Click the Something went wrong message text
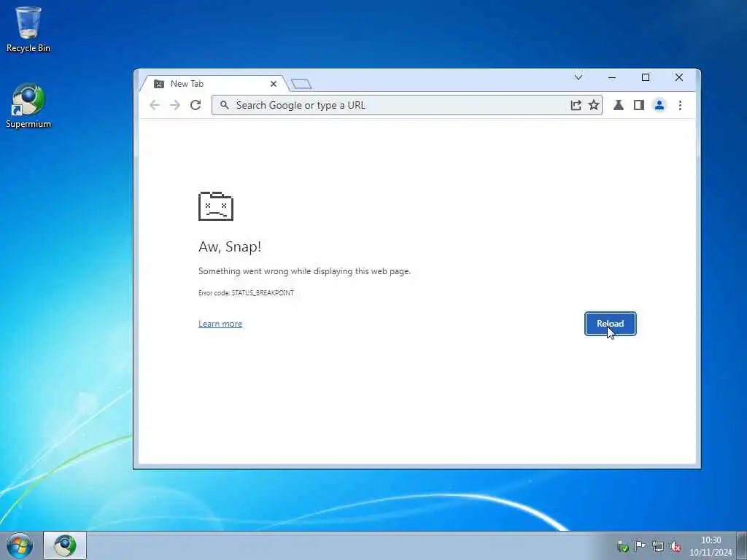Screen dimensions: 747x560 (x=304, y=271)
